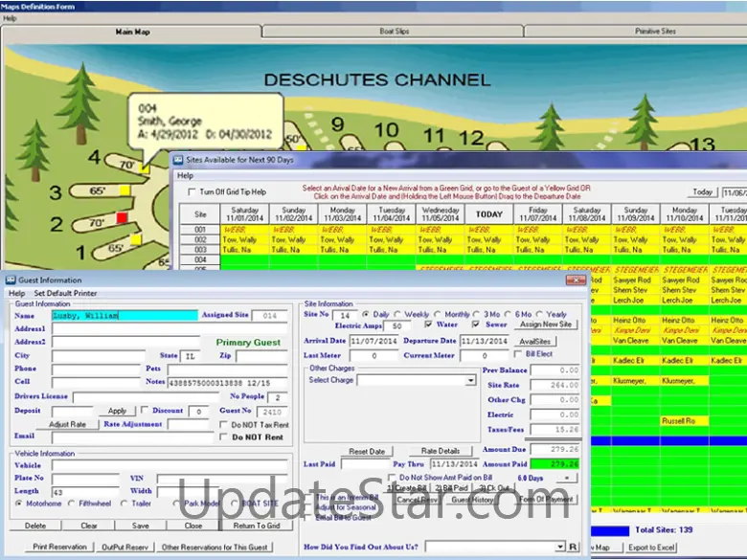Expand the How Did You Find Out dropdown
The height and width of the screenshot is (560, 747).
point(558,547)
